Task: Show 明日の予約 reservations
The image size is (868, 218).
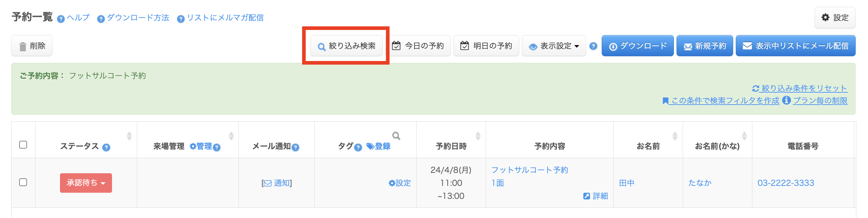Action: click(x=486, y=46)
